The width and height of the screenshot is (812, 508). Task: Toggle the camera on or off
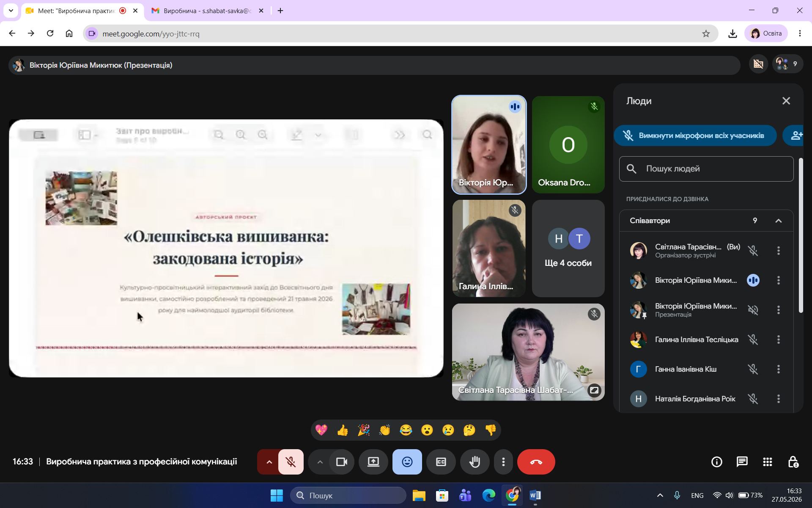point(342,462)
